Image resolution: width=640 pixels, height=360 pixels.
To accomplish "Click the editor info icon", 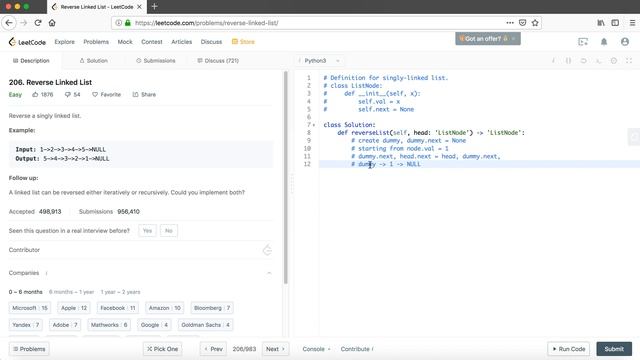I will [x=553, y=61].
